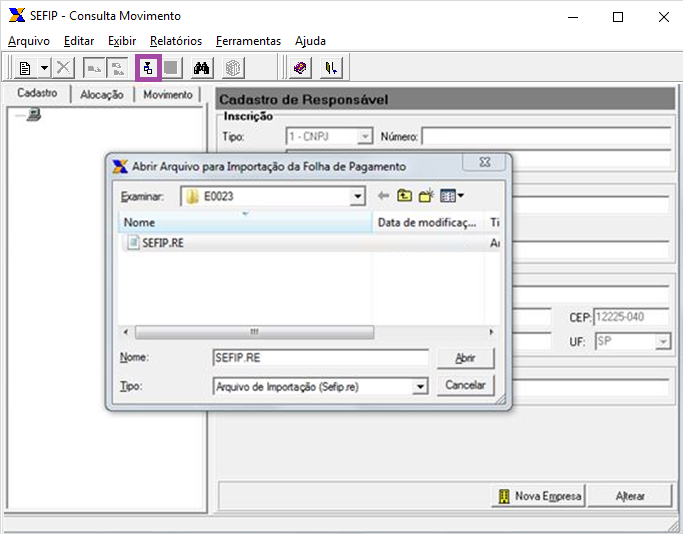Click the gray stop square toolbar icon
Screen dimensions: 683x534
coord(171,68)
